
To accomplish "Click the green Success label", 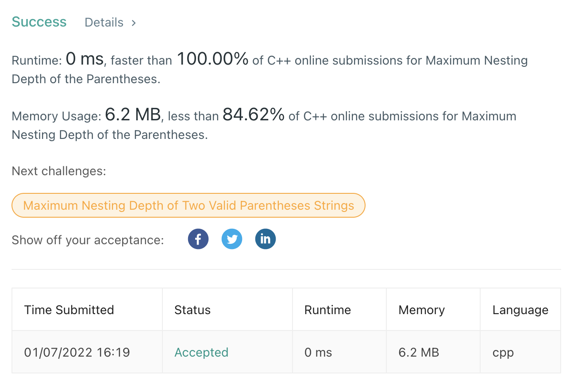I will click(39, 22).
